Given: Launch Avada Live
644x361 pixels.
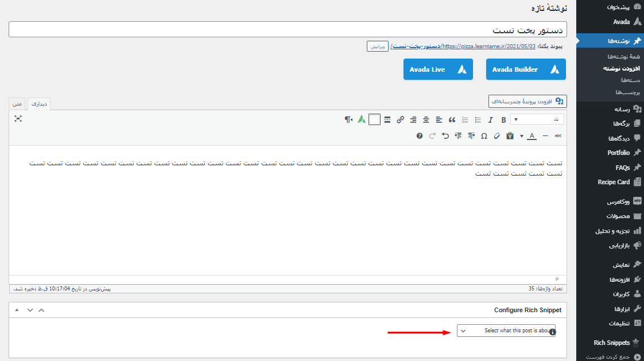Looking at the screenshot, I should pos(438,69).
